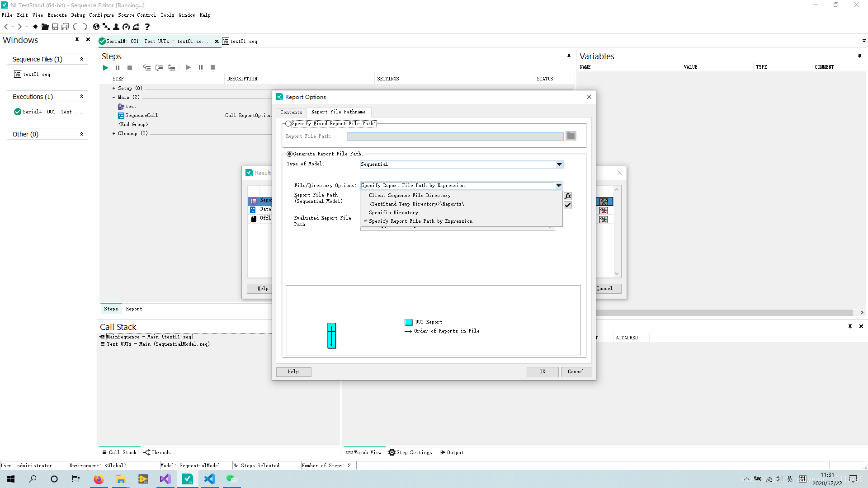
Task: Click Help in the Result dialog behind
Action: click(260, 289)
